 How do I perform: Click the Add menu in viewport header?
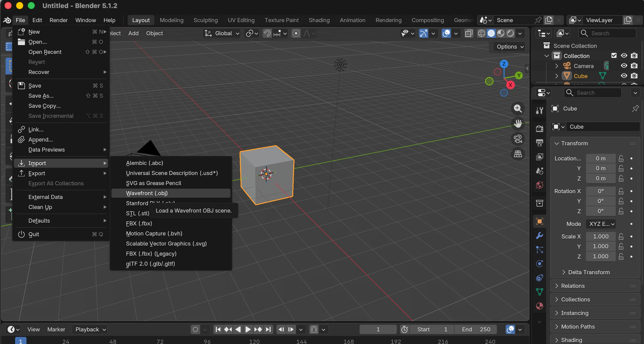[x=133, y=33]
